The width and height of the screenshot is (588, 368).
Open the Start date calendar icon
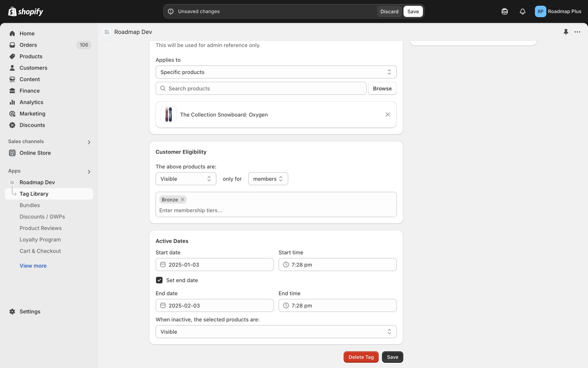tap(163, 265)
